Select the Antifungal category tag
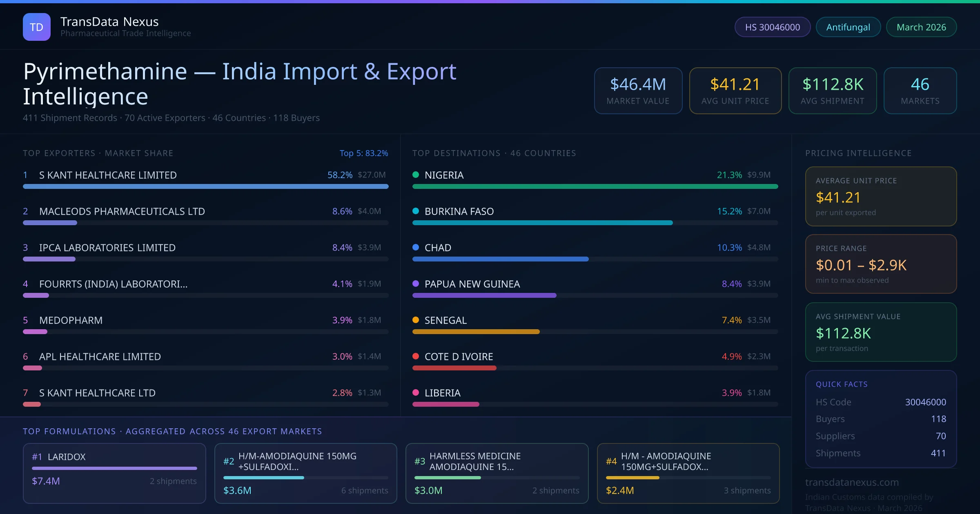The height and width of the screenshot is (514, 980). 848,27
